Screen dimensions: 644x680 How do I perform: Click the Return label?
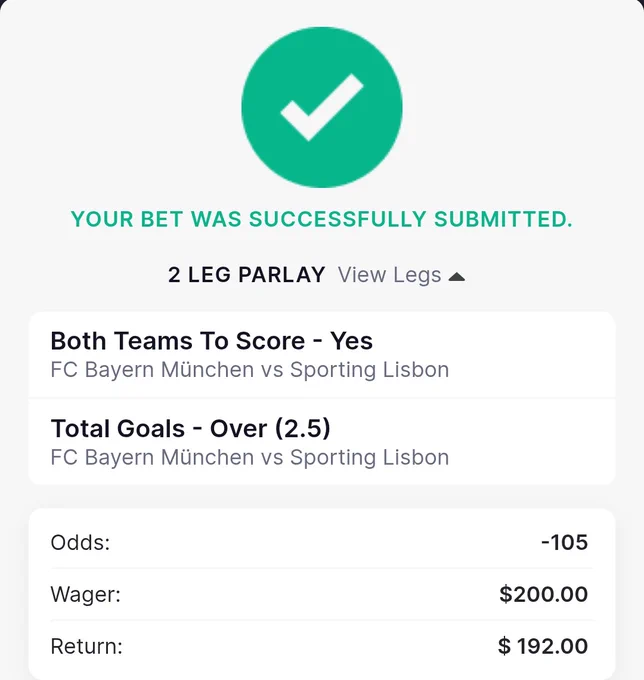(x=86, y=646)
